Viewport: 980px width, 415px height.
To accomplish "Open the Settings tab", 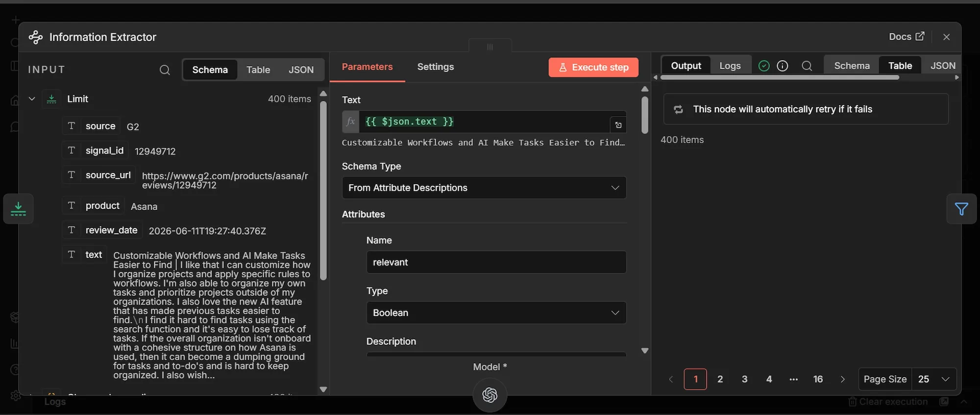I will 435,67.
